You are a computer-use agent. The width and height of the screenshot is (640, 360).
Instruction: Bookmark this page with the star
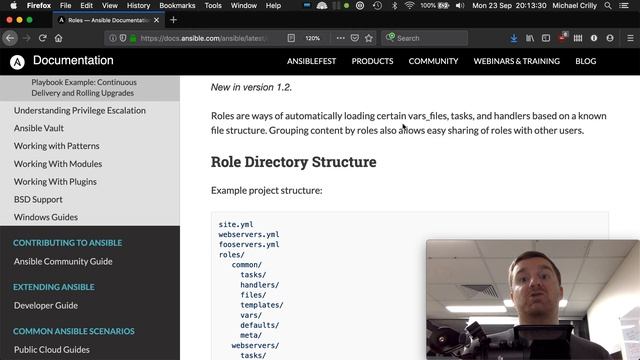click(369, 38)
